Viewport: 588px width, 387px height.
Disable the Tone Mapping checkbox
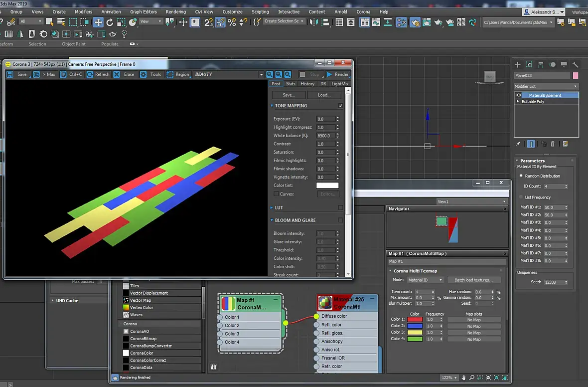click(340, 106)
